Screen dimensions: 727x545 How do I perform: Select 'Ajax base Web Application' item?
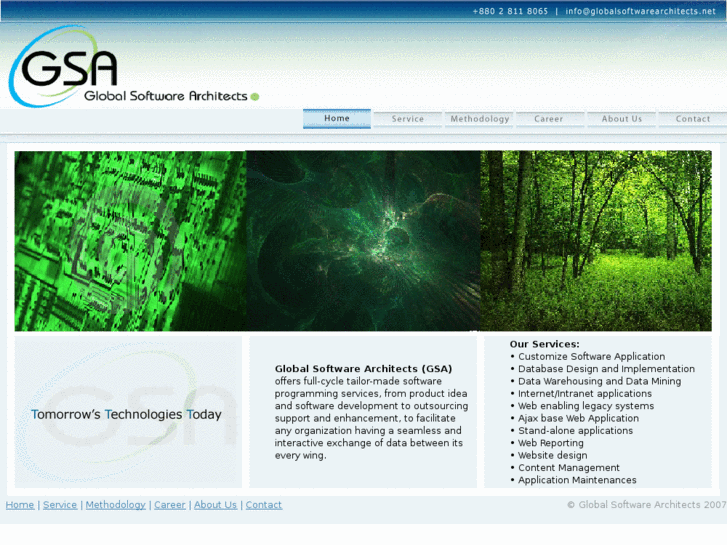coord(578,418)
